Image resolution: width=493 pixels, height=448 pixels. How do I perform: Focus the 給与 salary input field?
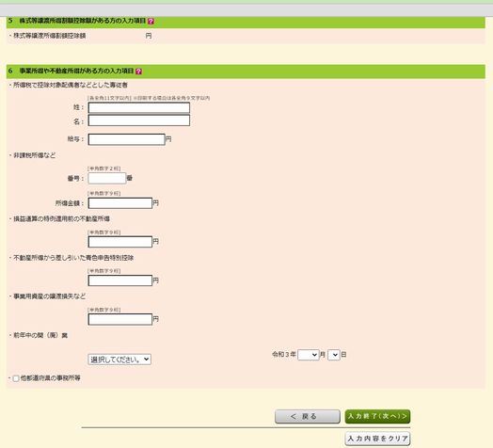(x=126, y=139)
